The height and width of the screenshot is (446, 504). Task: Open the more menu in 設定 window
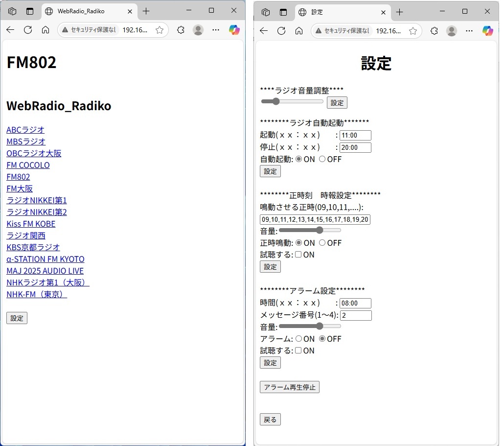[469, 31]
